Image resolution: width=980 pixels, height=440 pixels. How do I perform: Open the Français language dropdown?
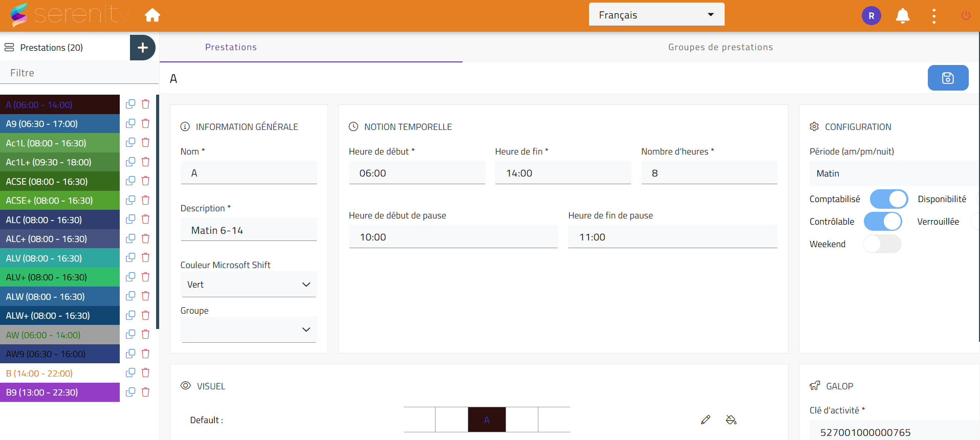[x=656, y=15]
